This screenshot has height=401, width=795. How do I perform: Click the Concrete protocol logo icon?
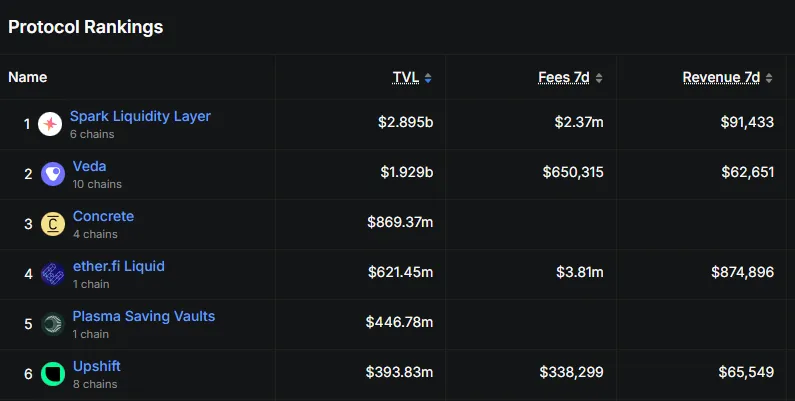pyautogui.click(x=53, y=224)
